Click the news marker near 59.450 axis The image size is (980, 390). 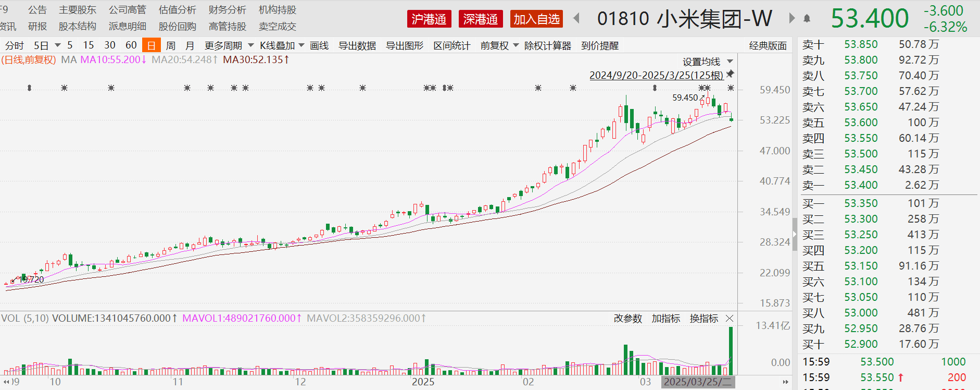[731, 88]
